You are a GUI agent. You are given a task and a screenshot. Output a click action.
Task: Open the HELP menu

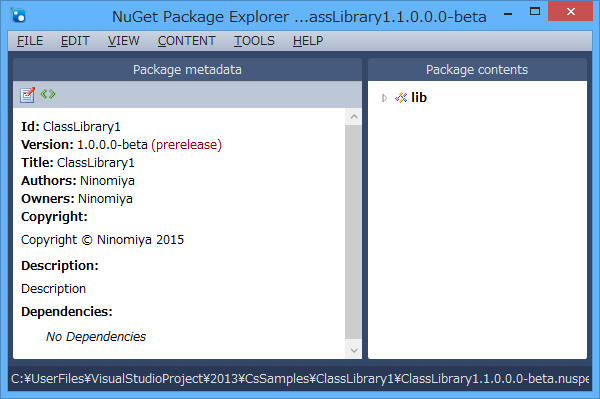[x=308, y=41]
